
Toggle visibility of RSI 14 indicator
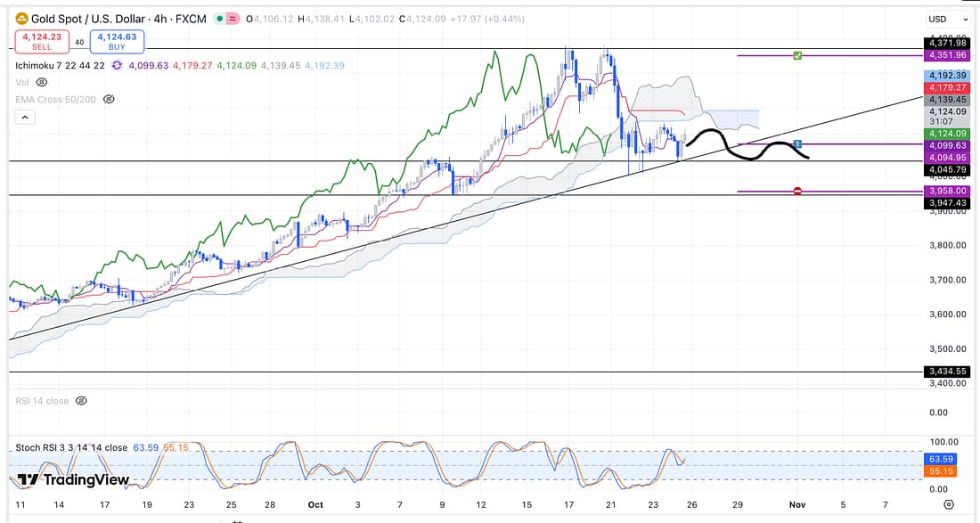(81, 401)
